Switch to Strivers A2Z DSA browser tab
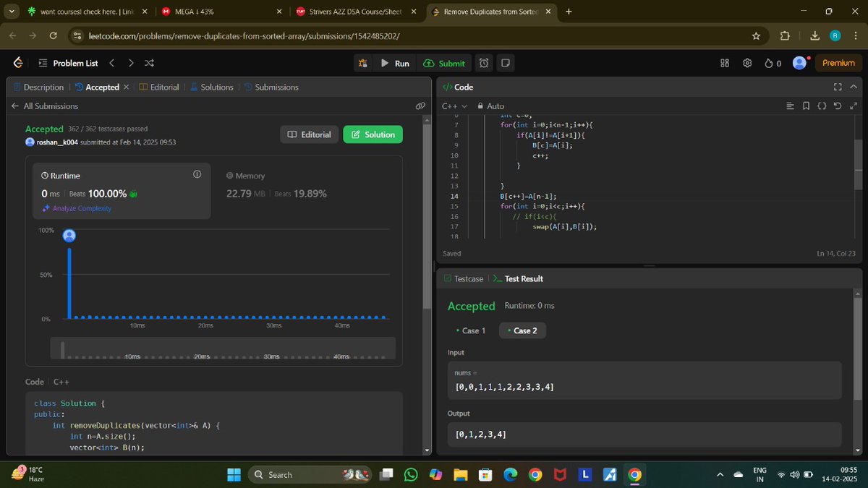 tap(355, 12)
